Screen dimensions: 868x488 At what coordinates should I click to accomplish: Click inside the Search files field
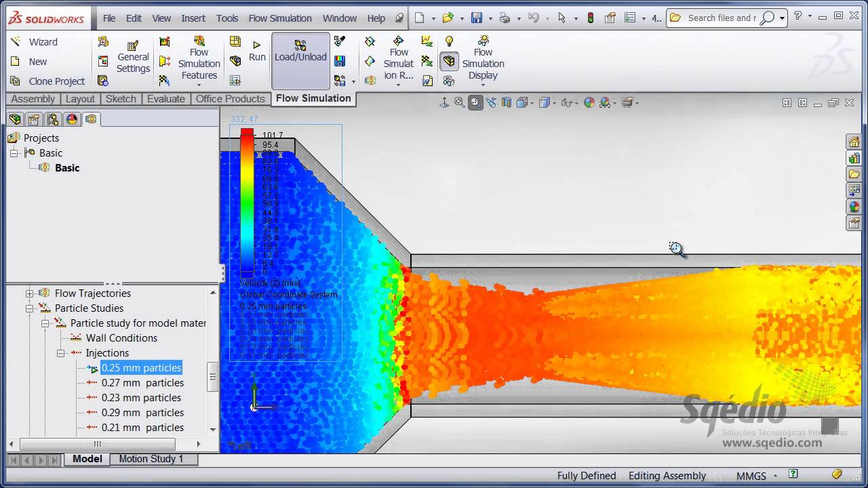click(721, 18)
